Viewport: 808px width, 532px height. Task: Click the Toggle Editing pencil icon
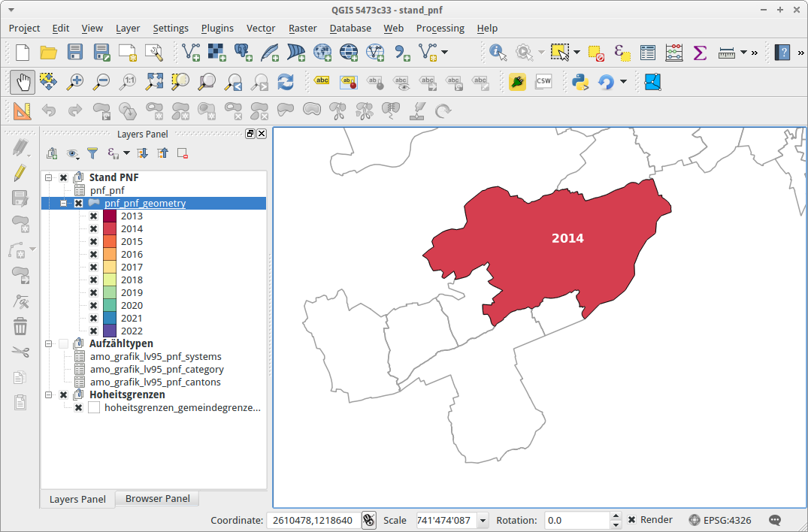20,173
